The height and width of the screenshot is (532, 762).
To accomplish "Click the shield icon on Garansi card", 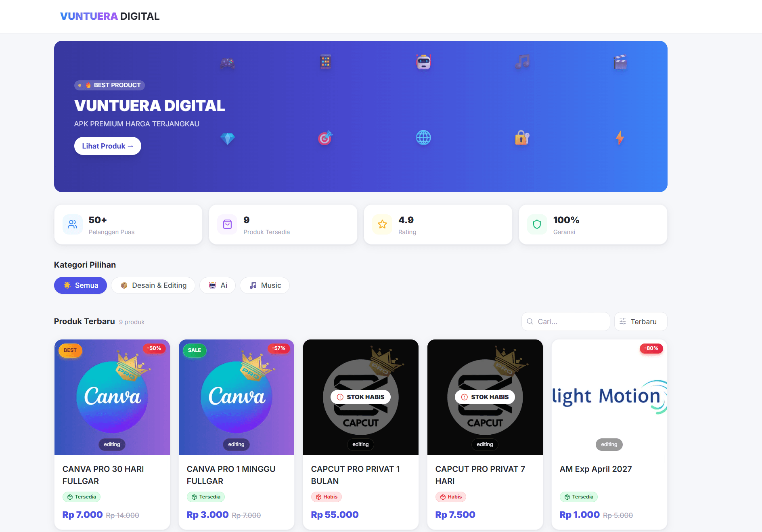I will [x=537, y=224].
